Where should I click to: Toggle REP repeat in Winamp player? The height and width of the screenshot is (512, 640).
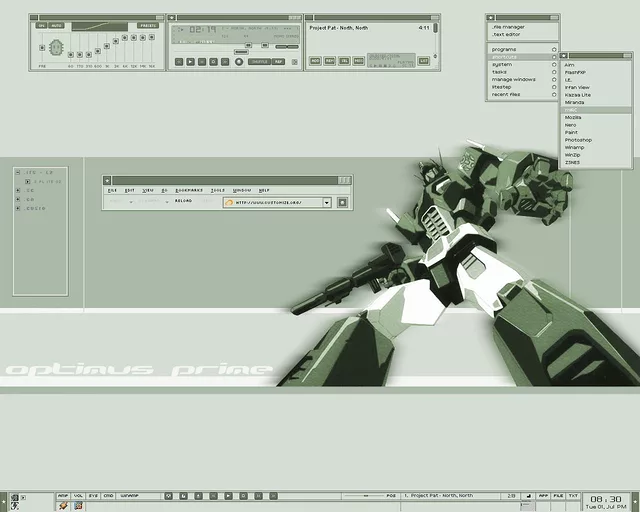pos(278,62)
